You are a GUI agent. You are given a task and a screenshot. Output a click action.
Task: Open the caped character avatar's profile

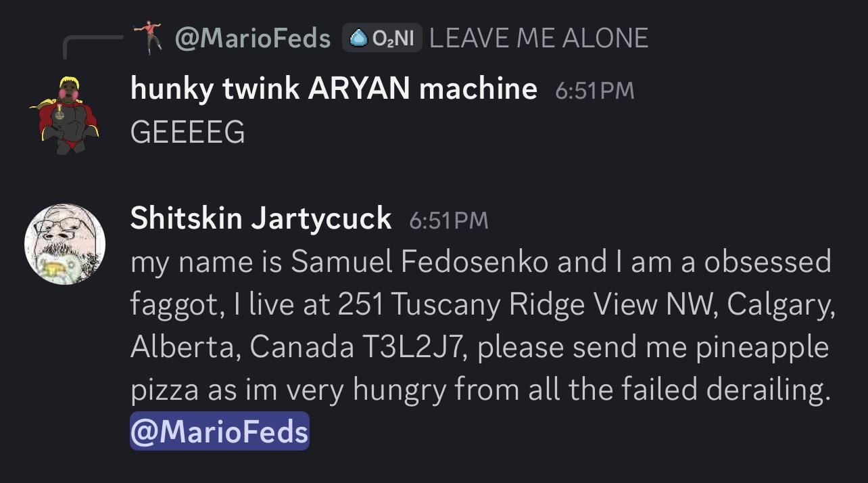tap(65, 114)
